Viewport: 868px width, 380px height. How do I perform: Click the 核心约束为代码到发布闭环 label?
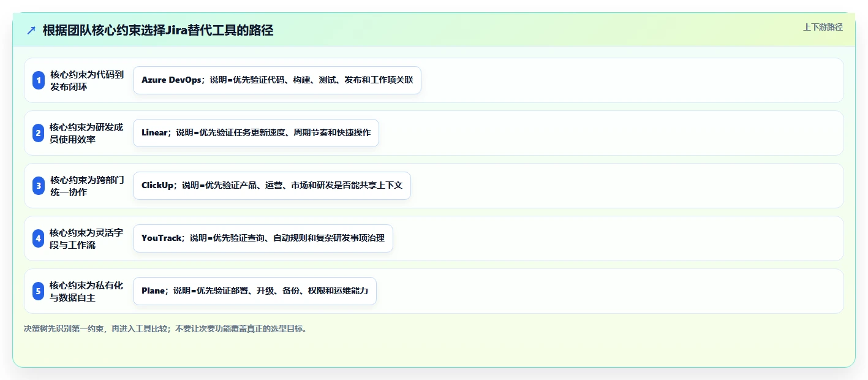[87, 80]
